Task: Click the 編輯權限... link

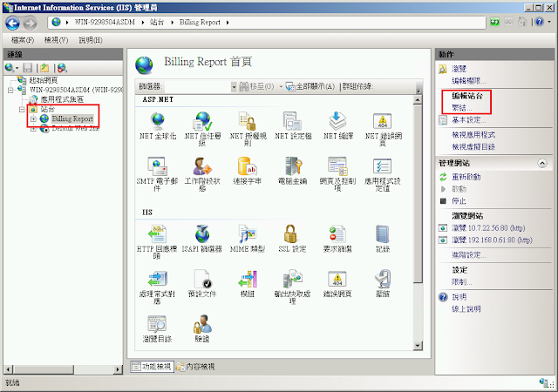Action: pos(469,81)
